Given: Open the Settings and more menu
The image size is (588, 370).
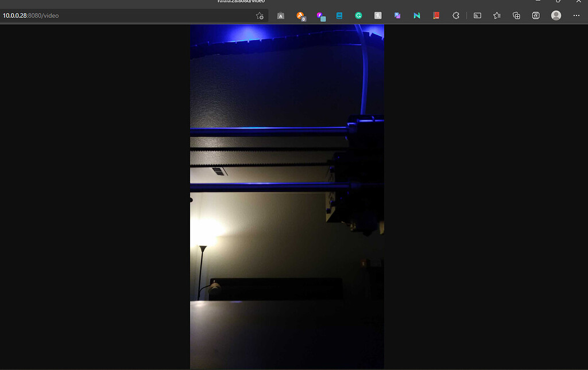Looking at the screenshot, I should (575, 15).
